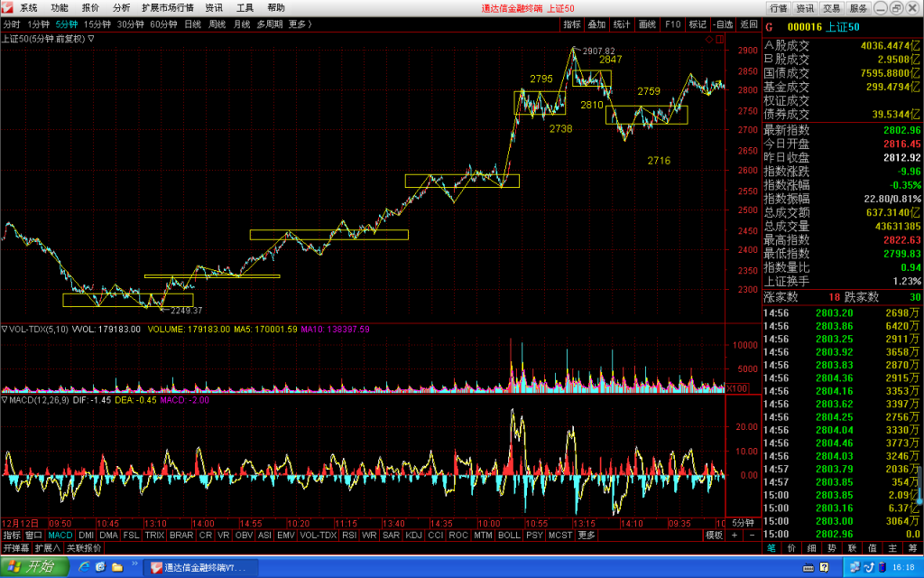Click the plus zoom-in button beside 模板
The height and width of the screenshot is (578, 924).
point(735,535)
